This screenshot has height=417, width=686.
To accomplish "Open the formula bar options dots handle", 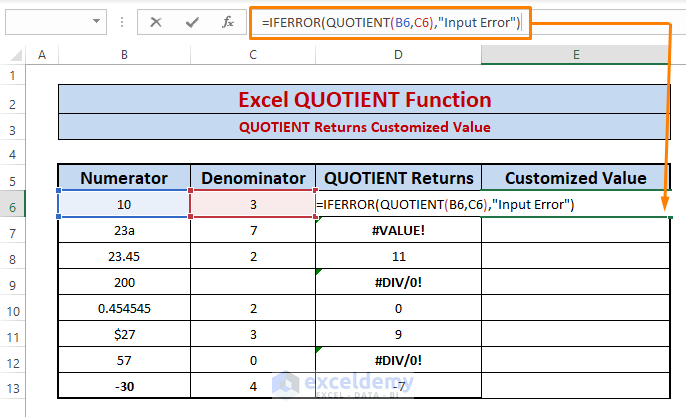I will (122, 22).
